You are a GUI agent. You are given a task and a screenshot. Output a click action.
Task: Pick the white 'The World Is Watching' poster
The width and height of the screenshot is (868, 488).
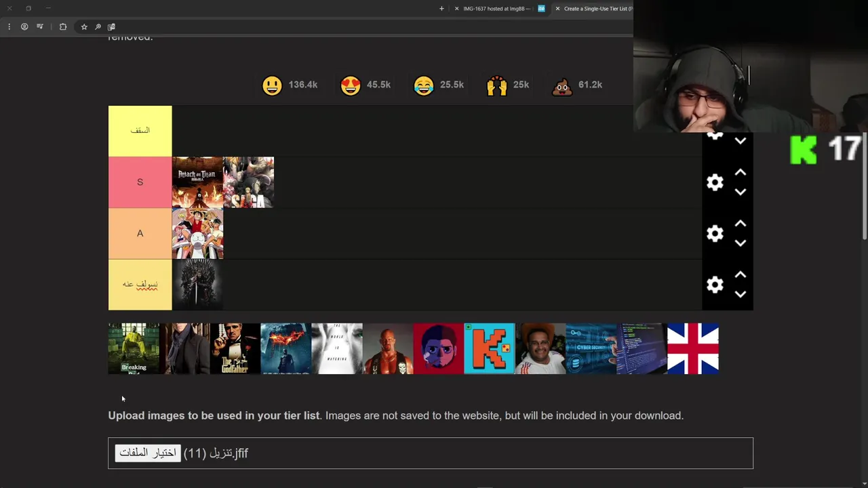[x=337, y=348]
